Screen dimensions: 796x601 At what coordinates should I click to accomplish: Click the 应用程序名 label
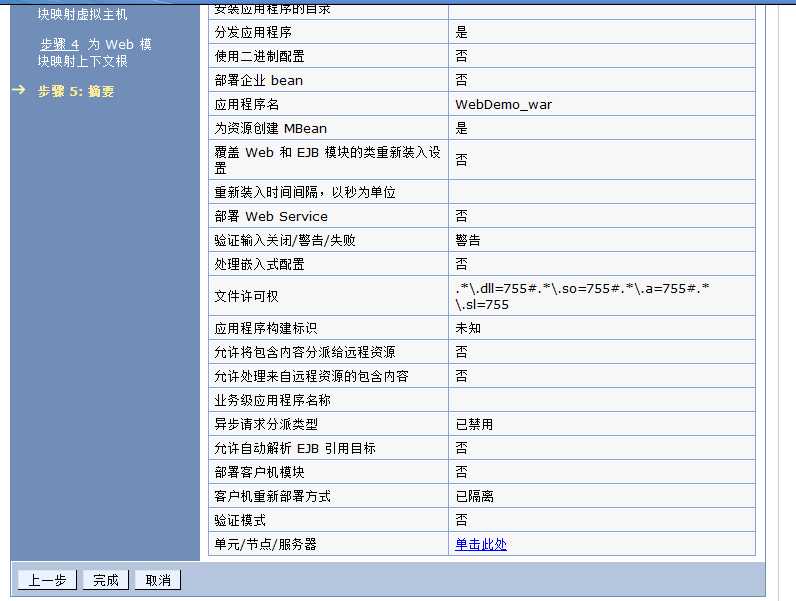pos(246,105)
